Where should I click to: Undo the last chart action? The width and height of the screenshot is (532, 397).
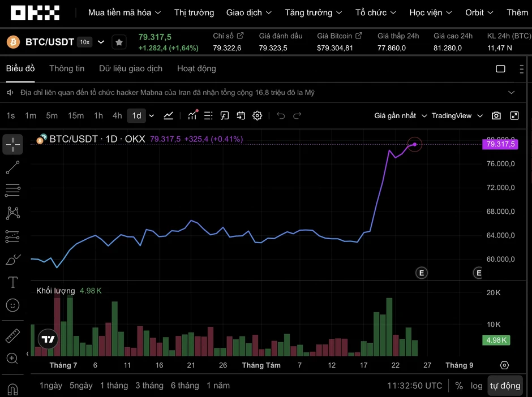[x=281, y=116]
